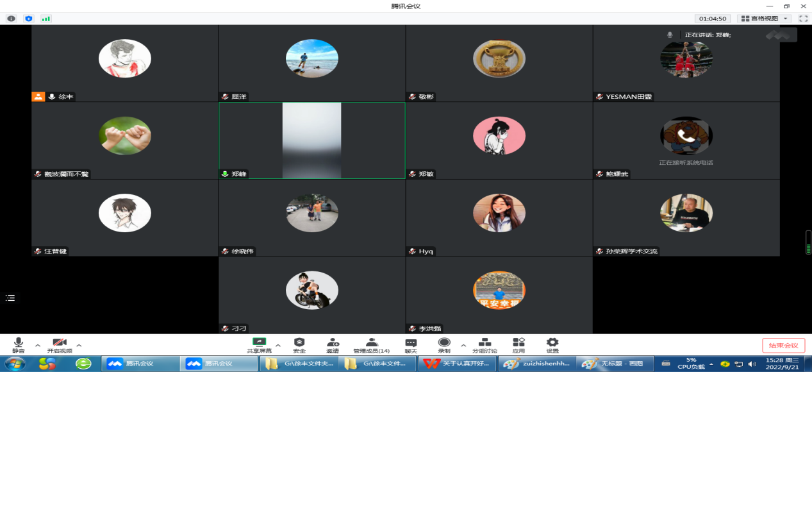This screenshot has height=524, width=812.
Task: Switch to 无标题 - 画图 taskbar window
Action: (x=615, y=364)
